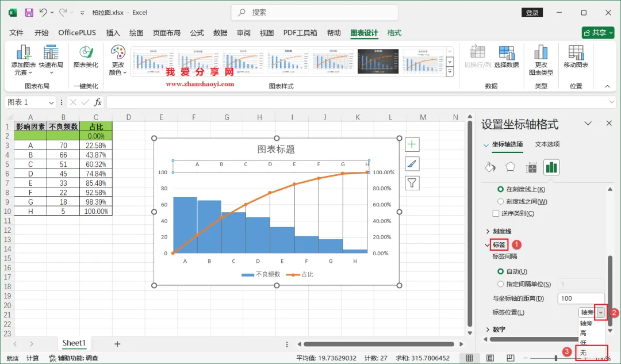Viewport: 621px width, 364px height.
Task: Switch to the Format (格式) tab
Action: pos(394,33)
